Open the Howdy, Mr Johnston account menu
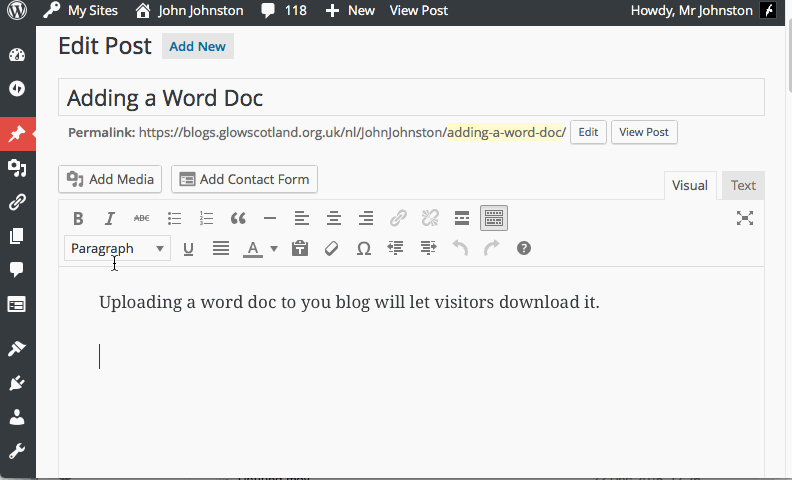 (704, 11)
